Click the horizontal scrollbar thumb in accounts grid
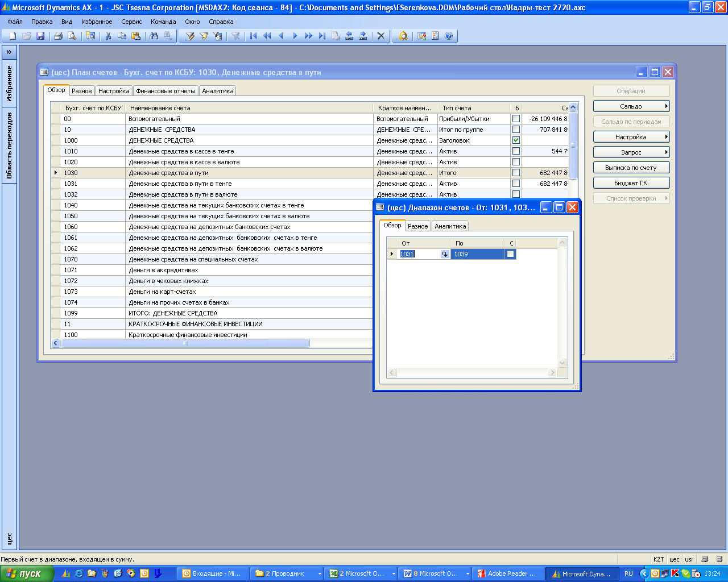The height and width of the screenshot is (582, 728). (185, 343)
